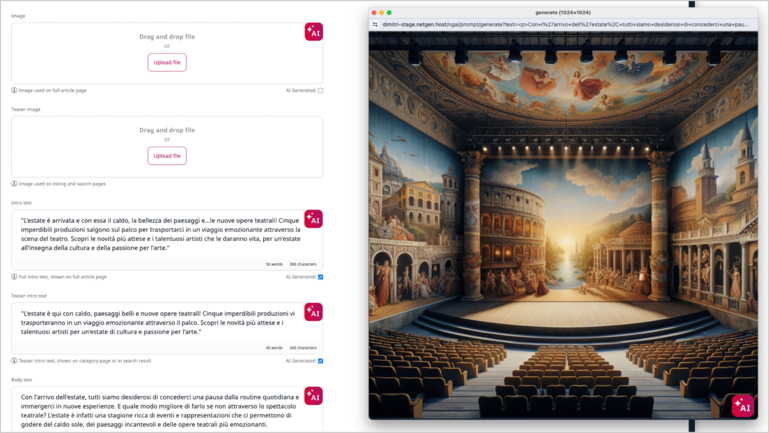Click Upload file button in Teaser image section
This screenshot has height=433, width=769.
point(167,156)
